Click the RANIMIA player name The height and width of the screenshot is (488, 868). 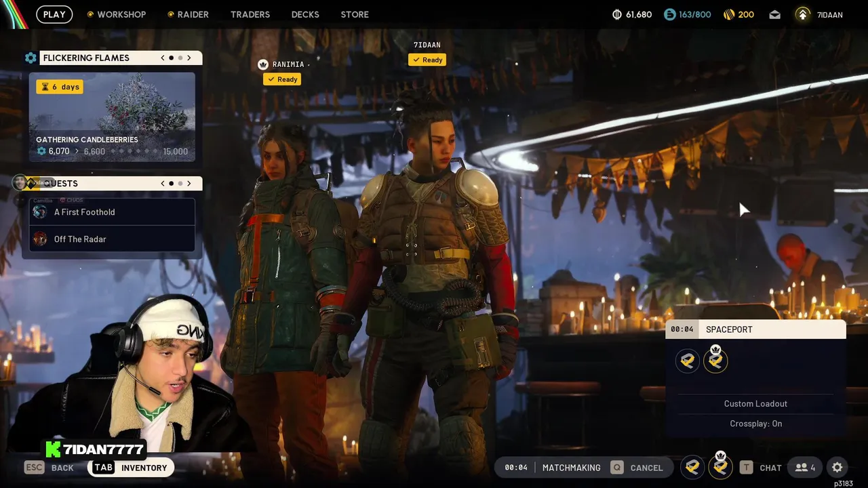click(288, 64)
